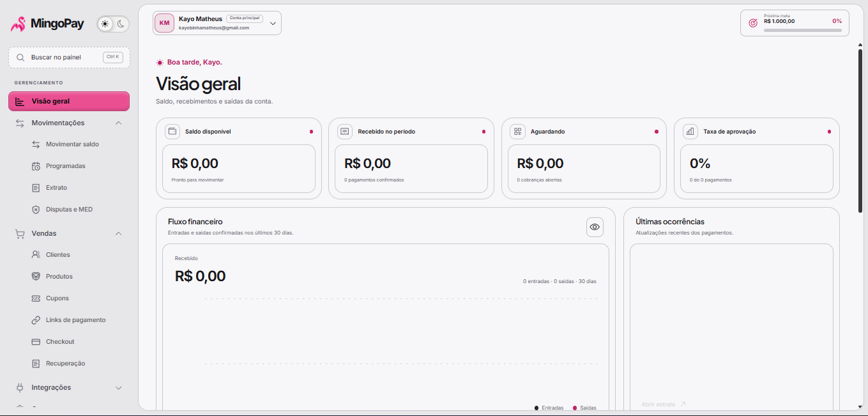Click the Links de pagamento chain icon

36,320
